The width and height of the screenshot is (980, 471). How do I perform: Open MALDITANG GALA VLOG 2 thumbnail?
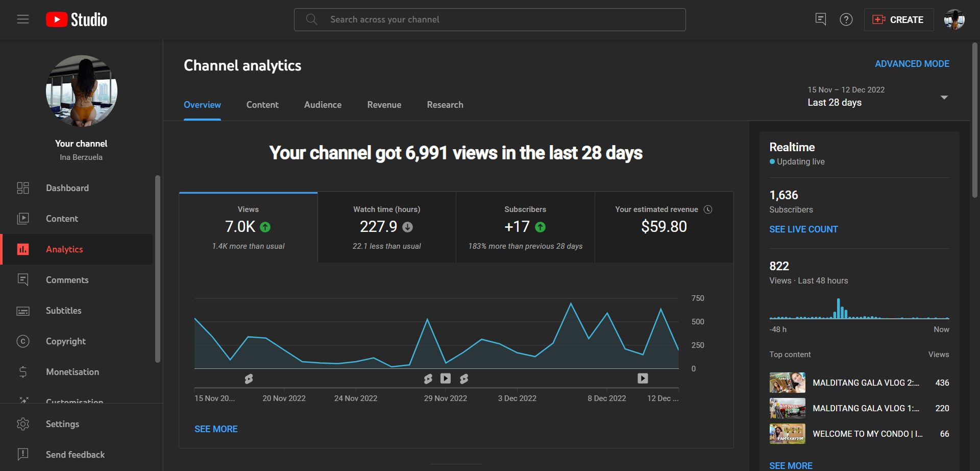pyautogui.click(x=787, y=383)
